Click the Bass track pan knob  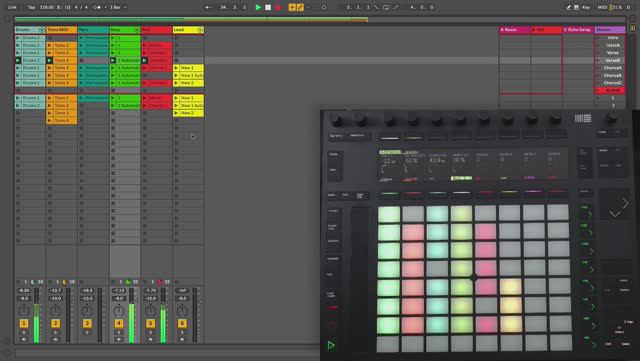[x=119, y=311]
